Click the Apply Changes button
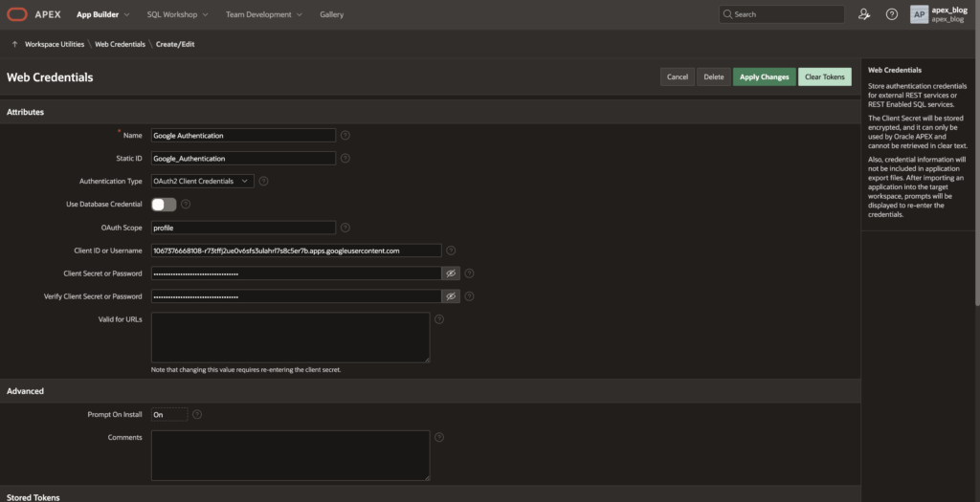Viewport: 980px width, 502px height. 764,76
